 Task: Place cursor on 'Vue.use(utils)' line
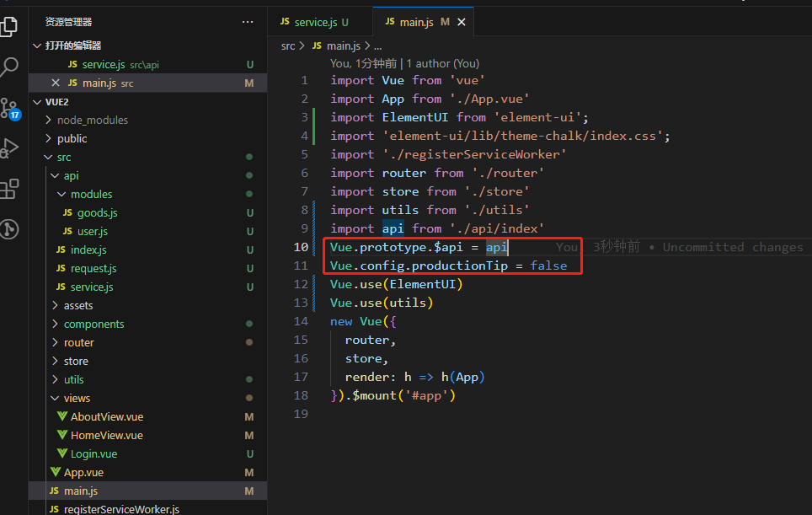coord(381,303)
